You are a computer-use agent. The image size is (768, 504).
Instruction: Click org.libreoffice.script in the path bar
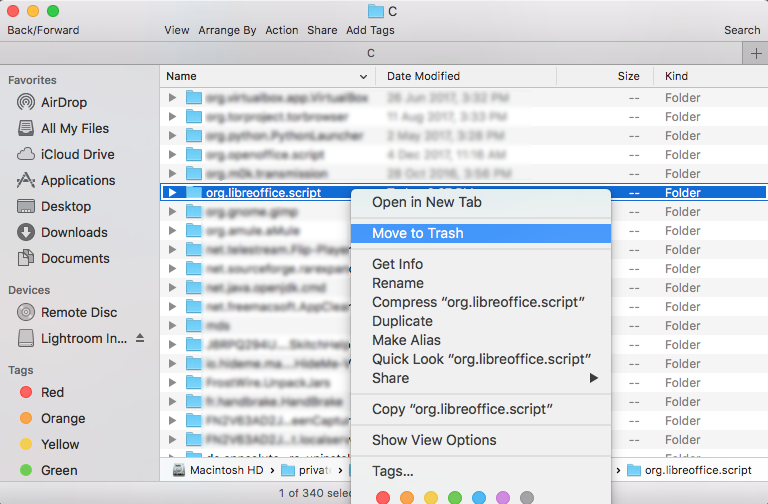[x=689, y=470]
